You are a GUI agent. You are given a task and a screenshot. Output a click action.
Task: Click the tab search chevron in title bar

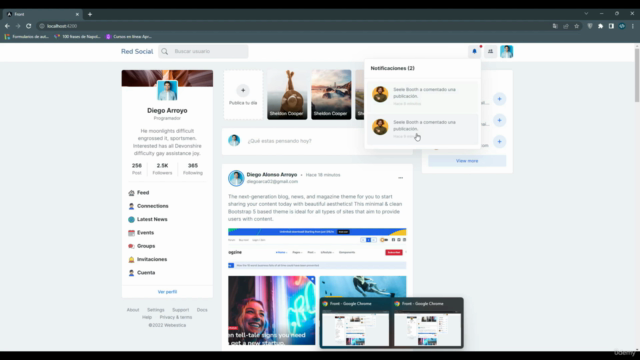(x=586, y=13)
